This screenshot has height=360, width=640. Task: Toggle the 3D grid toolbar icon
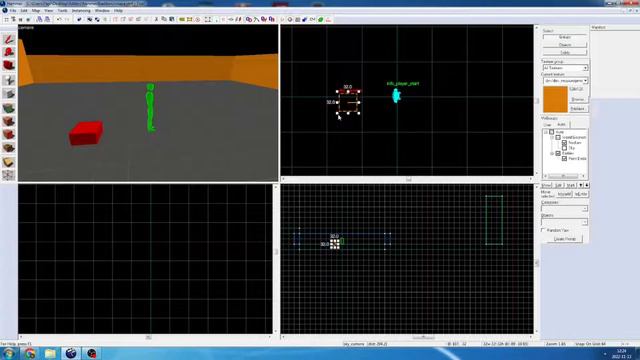click(x=13, y=19)
